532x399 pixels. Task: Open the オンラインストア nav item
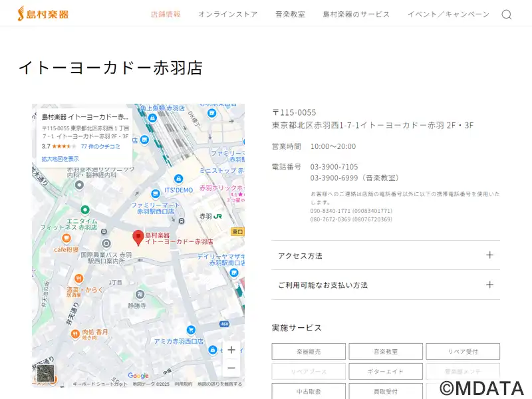228,14
